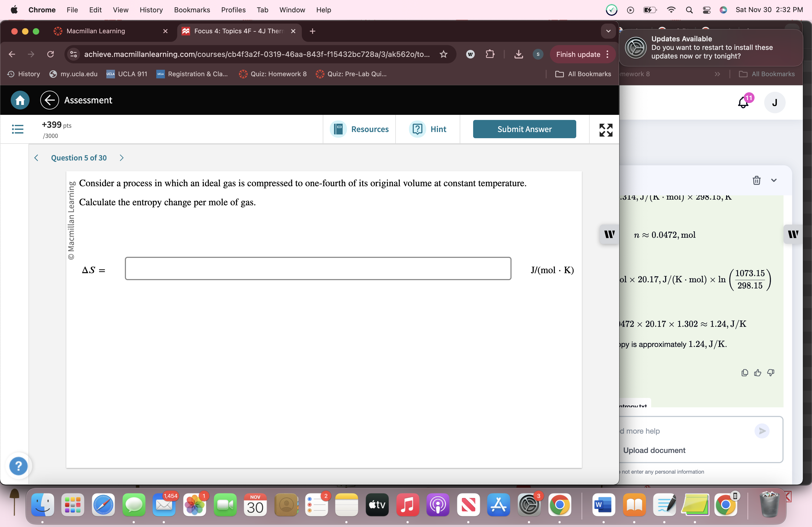Image resolution: width=812 pixels, height=527 pixels.
Task: Click the question list icon beside +399 pts
Action: click(17, 129)
